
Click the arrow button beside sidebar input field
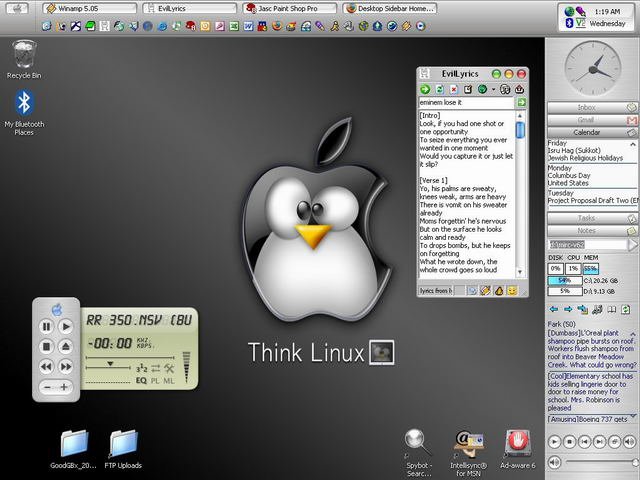[632, 244]
